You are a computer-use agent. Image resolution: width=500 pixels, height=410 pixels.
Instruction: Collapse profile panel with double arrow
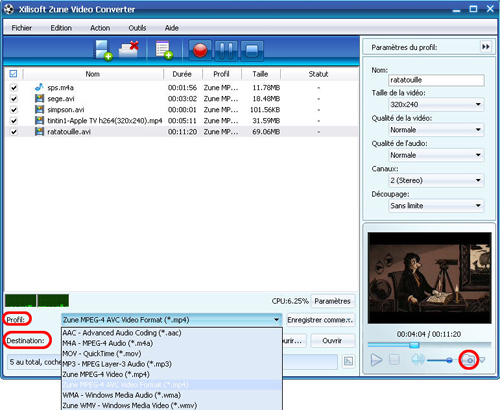tap(486, 47)
